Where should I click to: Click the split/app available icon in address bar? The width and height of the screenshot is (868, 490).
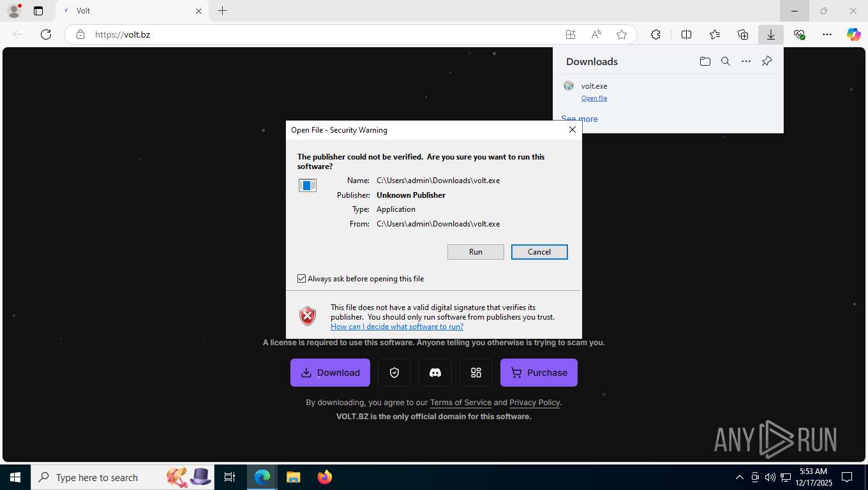pos(570,34)
